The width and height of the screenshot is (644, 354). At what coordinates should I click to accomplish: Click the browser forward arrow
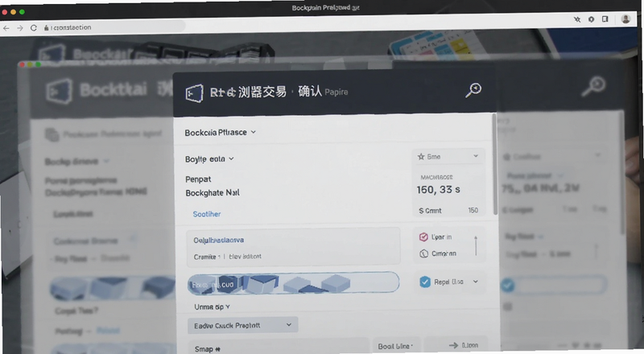pyautogui.click(x=19, y=28)
